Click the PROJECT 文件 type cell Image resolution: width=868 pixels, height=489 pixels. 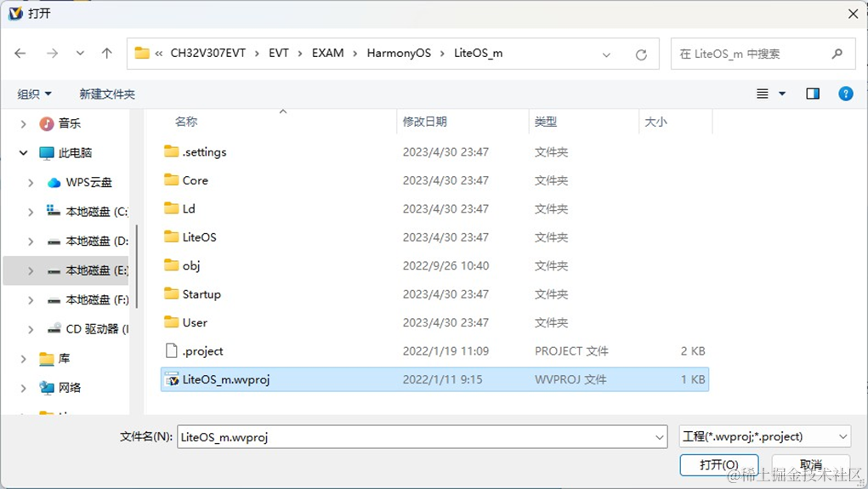tap(571, 351)
